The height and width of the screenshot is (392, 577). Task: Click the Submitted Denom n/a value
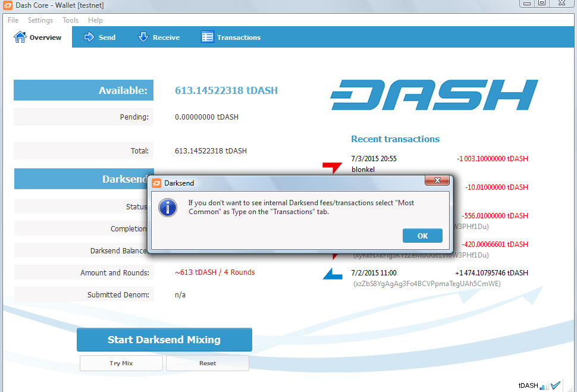180,295
